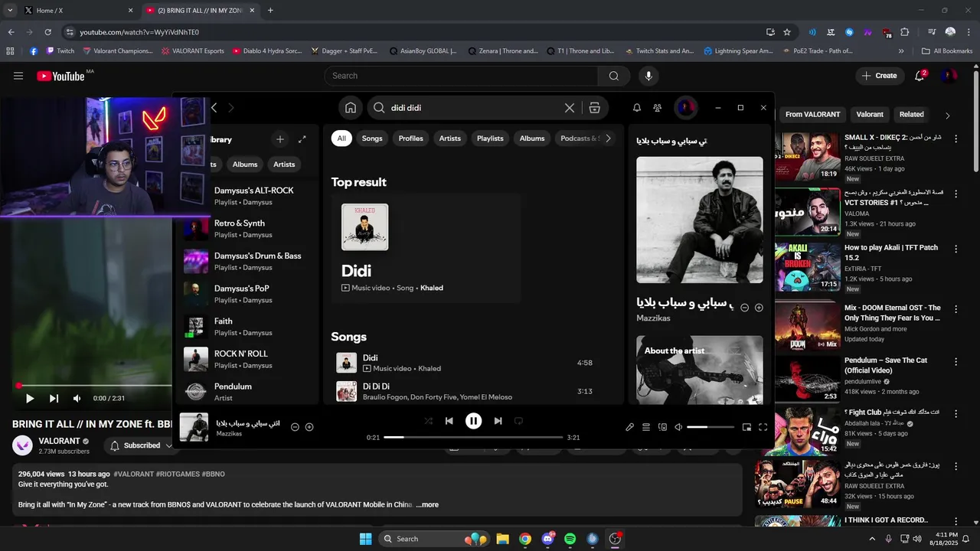The width and height of the screenshot is (980, 551).
Task: Clear the 'didi didi' Spotify search text
Action: pos(570,108)
